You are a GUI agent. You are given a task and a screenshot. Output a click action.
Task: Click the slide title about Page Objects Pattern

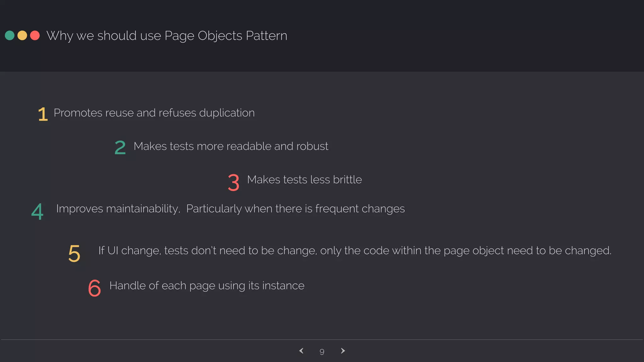[167, 36]
